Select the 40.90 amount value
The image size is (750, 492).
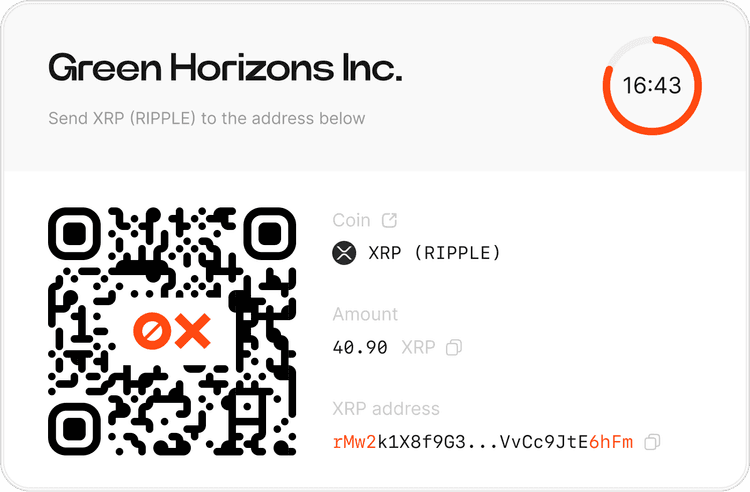(360, 348)
